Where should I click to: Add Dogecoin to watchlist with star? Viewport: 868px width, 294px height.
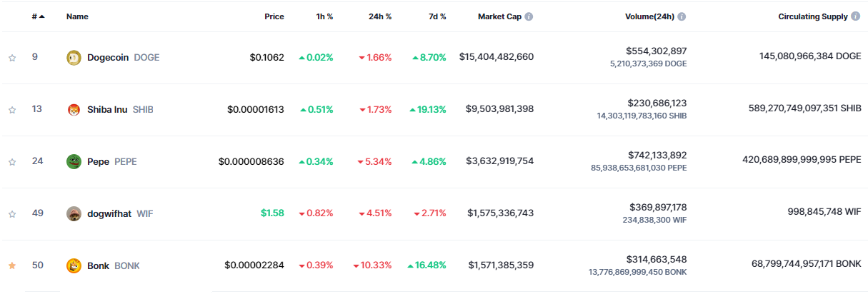12,58
